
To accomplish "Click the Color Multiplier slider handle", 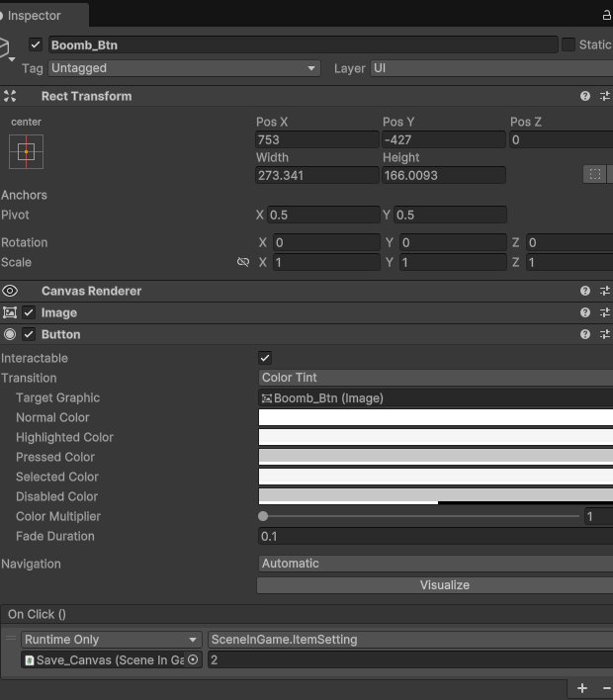I will point(263,516).
